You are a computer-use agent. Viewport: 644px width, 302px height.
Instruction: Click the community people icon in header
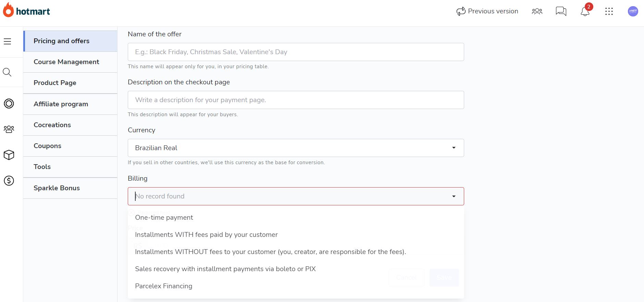537,11
